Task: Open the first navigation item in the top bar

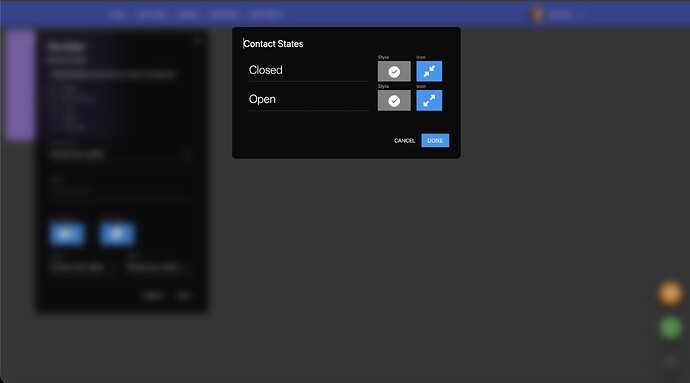Action: 117,15
